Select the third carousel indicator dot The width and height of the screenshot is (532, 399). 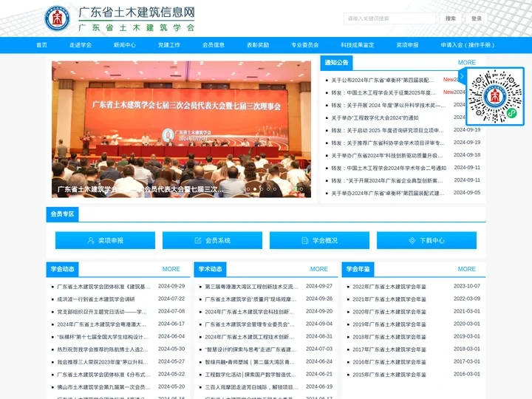click(262, 189)
